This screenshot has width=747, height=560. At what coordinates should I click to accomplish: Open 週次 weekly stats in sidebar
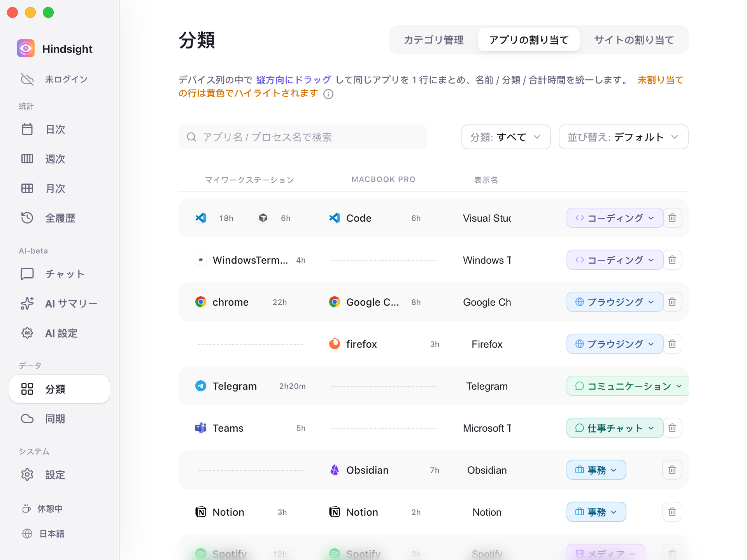pos(60,159)
